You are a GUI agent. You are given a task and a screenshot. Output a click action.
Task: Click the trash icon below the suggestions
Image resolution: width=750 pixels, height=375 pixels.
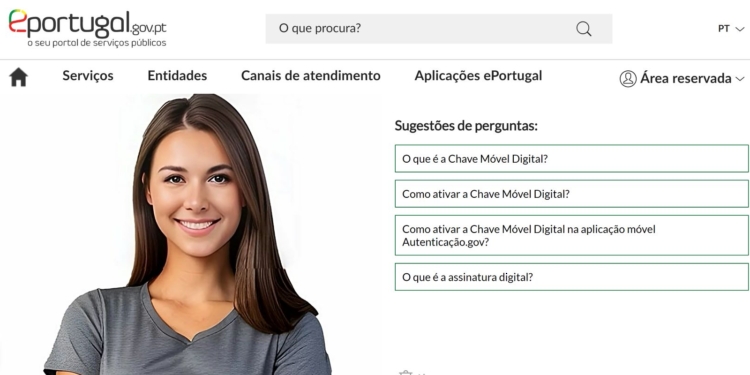click(405, 373)
